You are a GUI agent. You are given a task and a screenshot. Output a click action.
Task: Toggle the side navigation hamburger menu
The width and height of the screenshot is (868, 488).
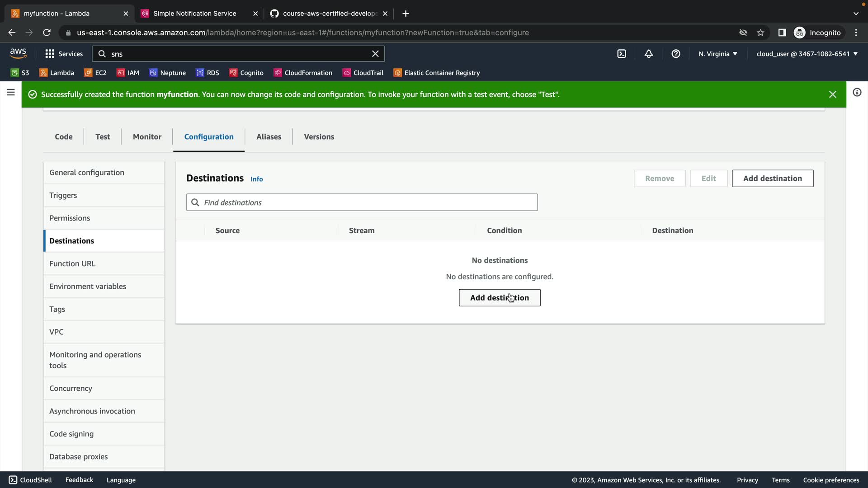click(11, 93)
